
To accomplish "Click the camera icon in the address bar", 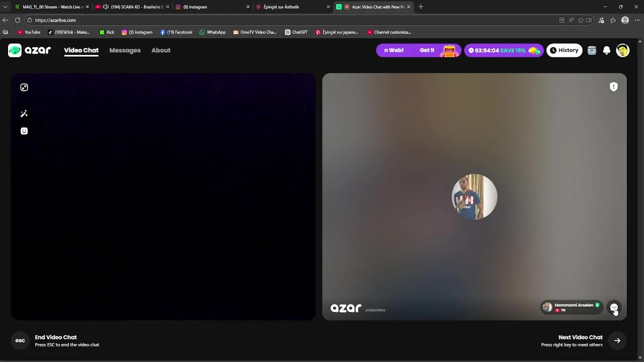I will 589,20.
